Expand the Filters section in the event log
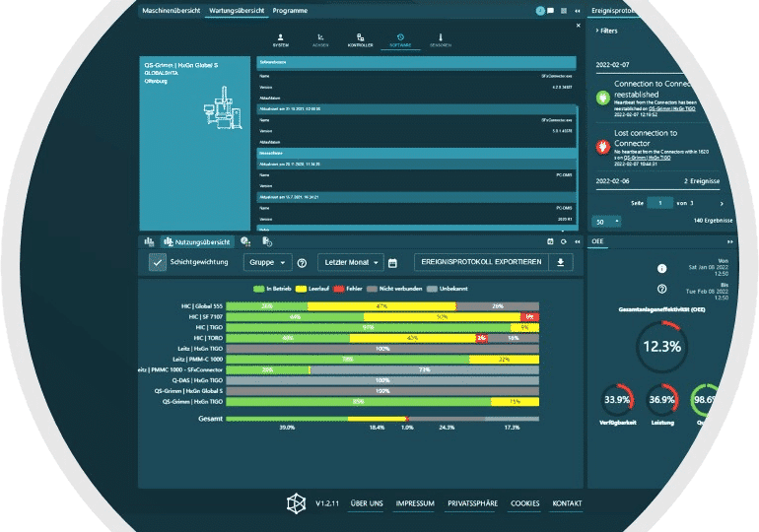Image resolution: width=759 pixels, height=532 pixels. click(x=606, y=31)
